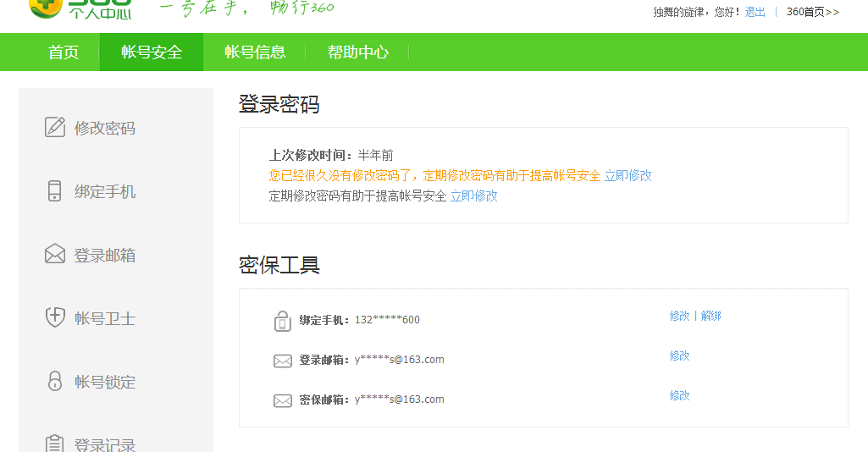Click 立即修改 in the orange warning line

pos(628,176)
